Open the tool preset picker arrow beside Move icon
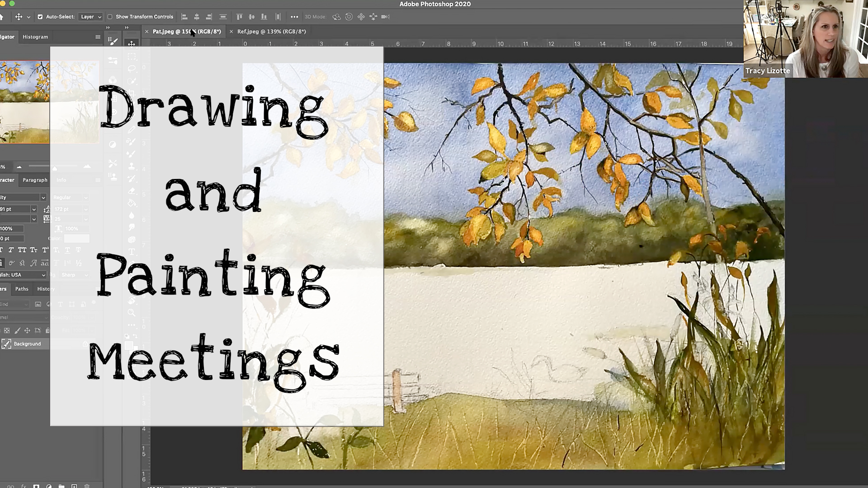The image size is (868, 488). click(28, 17)
